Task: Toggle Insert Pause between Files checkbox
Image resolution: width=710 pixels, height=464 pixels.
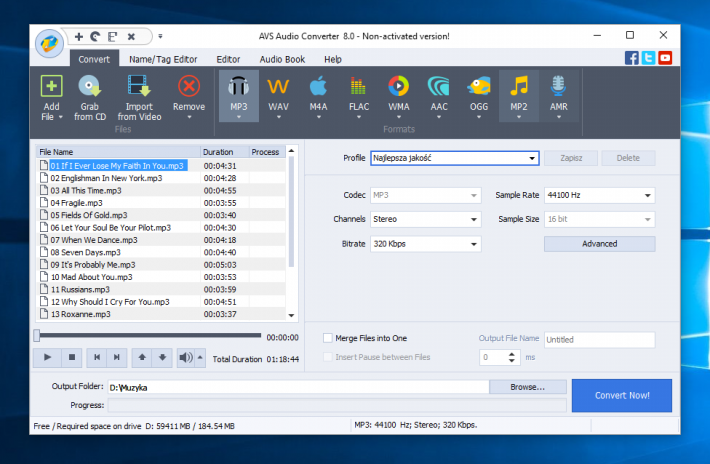Action: (328, 357)
